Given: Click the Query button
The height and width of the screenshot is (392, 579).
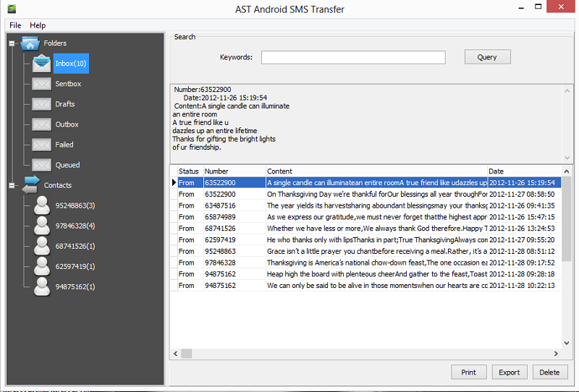Looking at the screenshot, I should (x=487, y=57).
